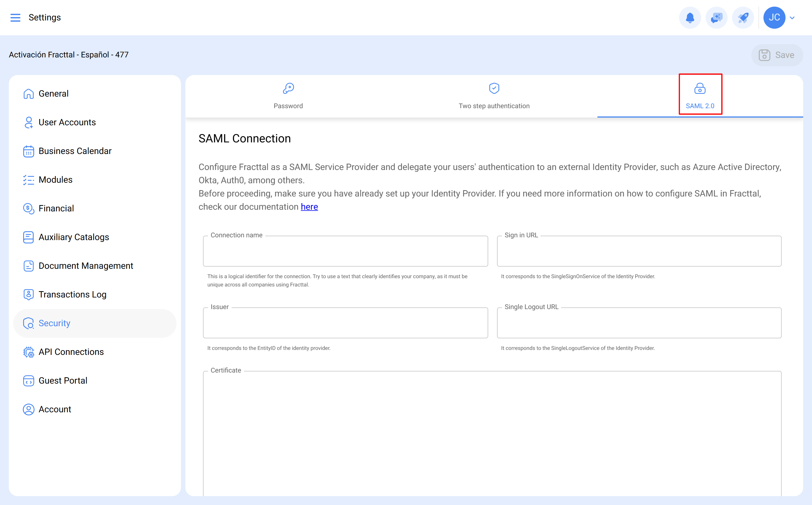Open API Connections via its gear icon
The width and height of the screenshot is (812, 505).
point(28,352)
